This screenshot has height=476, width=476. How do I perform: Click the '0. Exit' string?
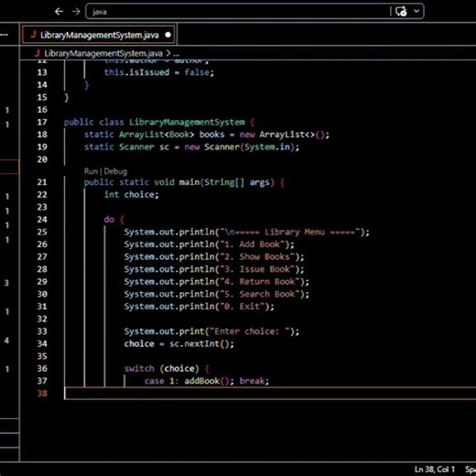pyautogui.click(x=242, y=307)
